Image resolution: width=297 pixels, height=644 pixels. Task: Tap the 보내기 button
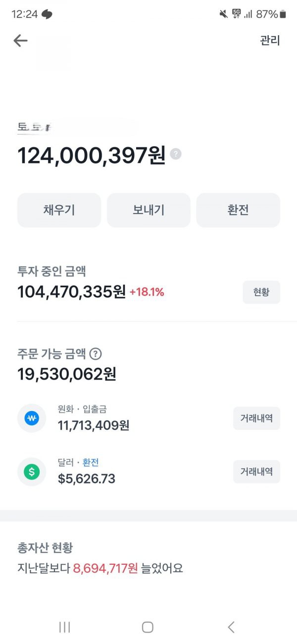pos(148,210)
